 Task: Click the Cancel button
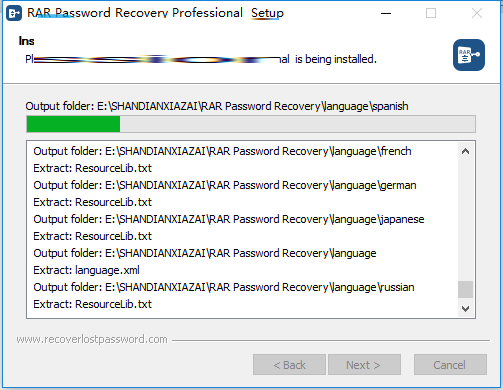[450, 365]
